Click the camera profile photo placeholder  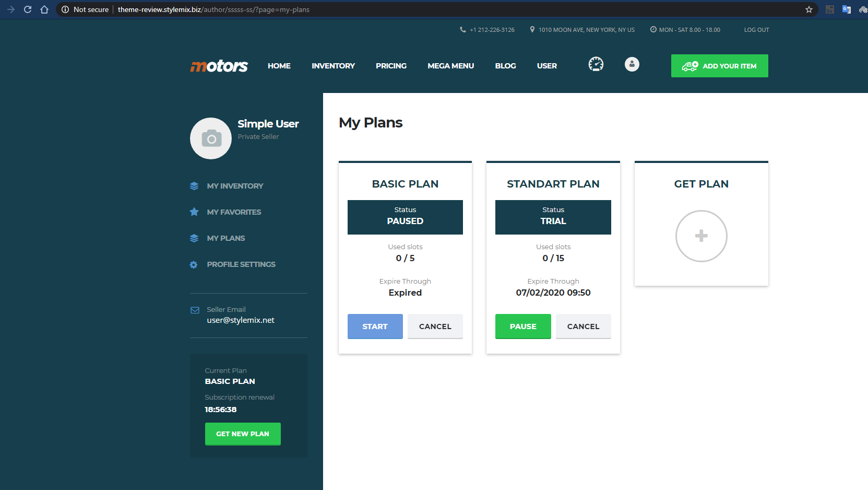pyautogui.click(x=211, y=138)
